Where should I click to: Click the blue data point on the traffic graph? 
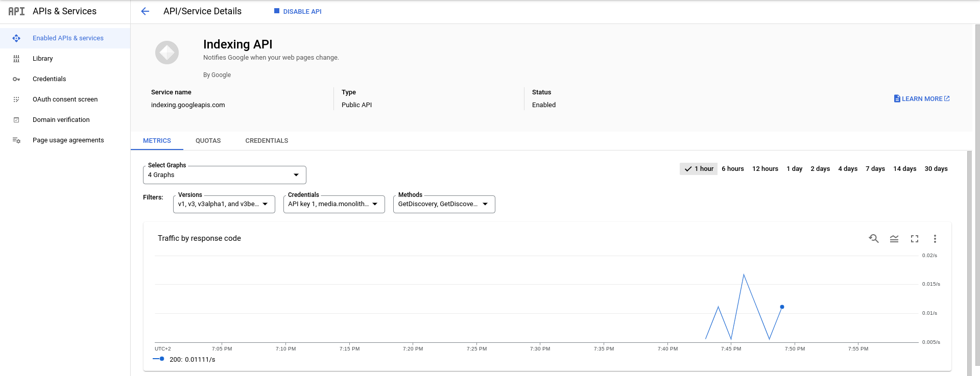(782, 307)
